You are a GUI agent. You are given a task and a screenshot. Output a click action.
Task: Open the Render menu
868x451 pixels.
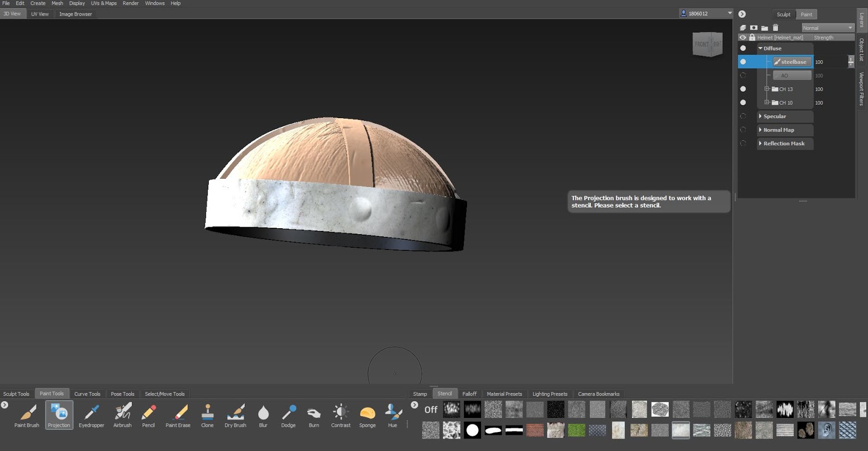(x=130, y=3)
